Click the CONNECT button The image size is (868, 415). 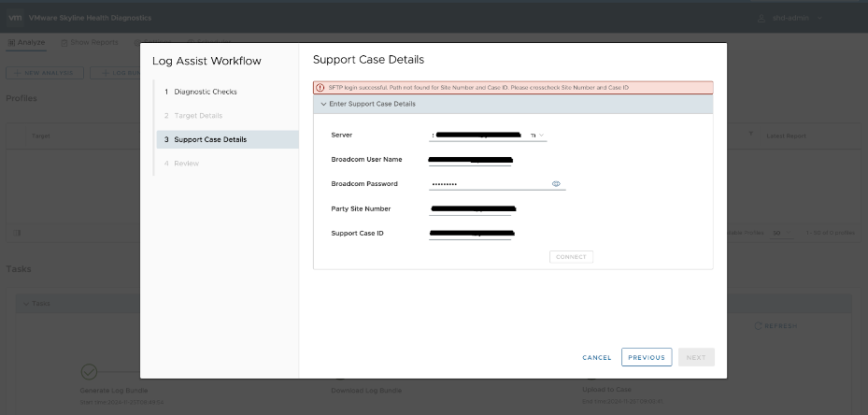[x=571, y=257]
